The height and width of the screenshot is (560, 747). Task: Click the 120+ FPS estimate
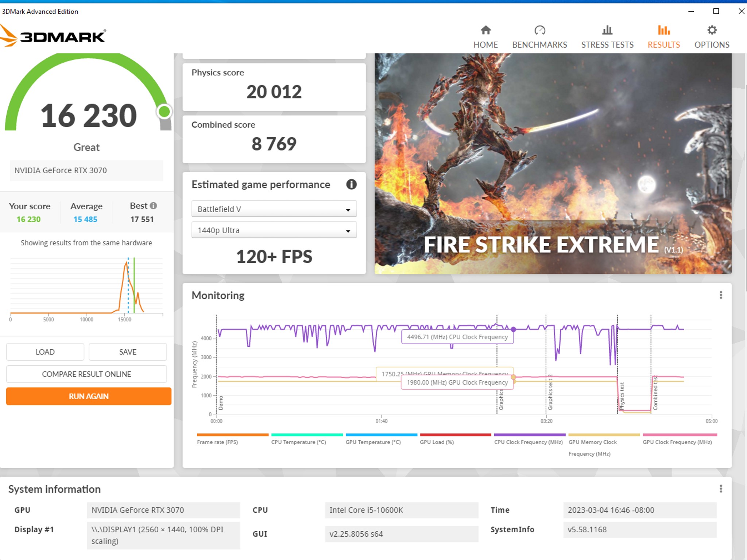click(x=274, y=256)
